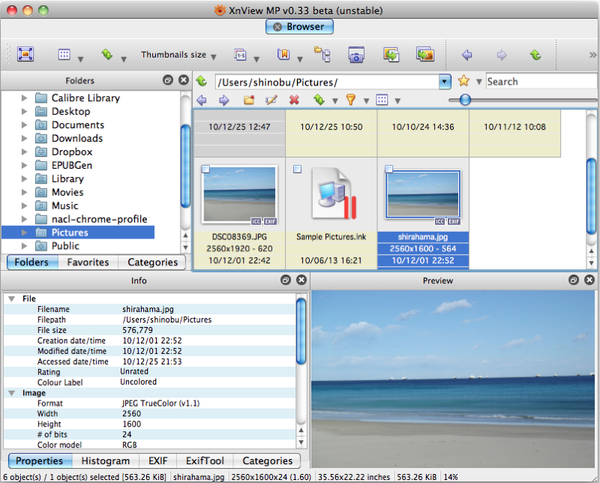Image resolution: width=600 pixels, height=483 pixels.
Task: Click the fullscreen view icon in toolbar
Action: point(26,54)
